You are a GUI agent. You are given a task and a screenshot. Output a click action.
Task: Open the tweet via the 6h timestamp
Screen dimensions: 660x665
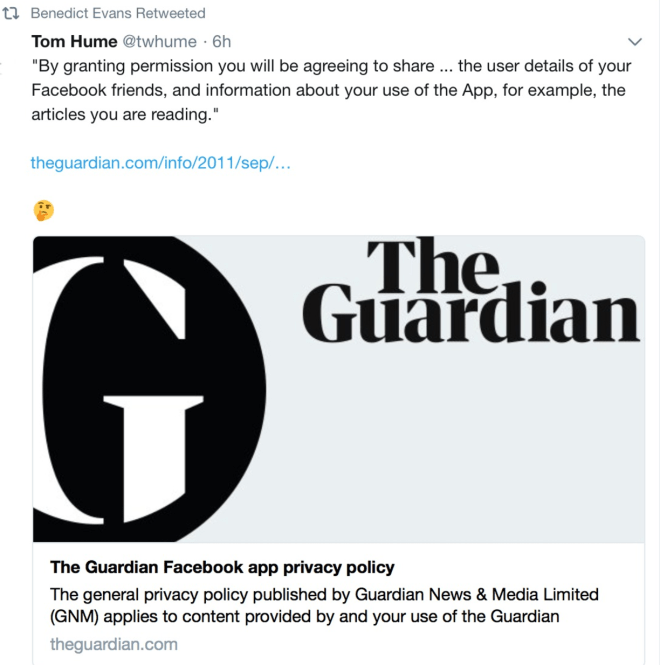[222, 42]
